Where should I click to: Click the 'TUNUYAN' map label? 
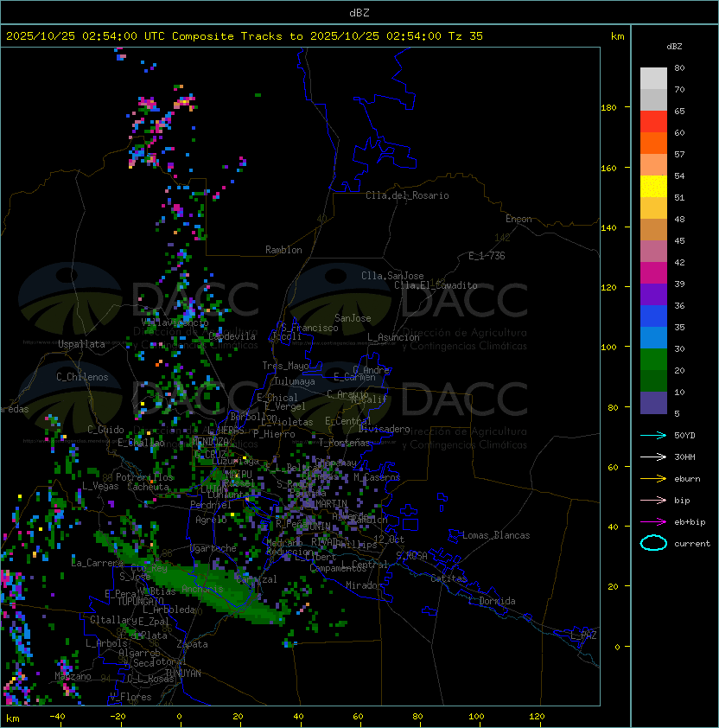tap(183, 674)
